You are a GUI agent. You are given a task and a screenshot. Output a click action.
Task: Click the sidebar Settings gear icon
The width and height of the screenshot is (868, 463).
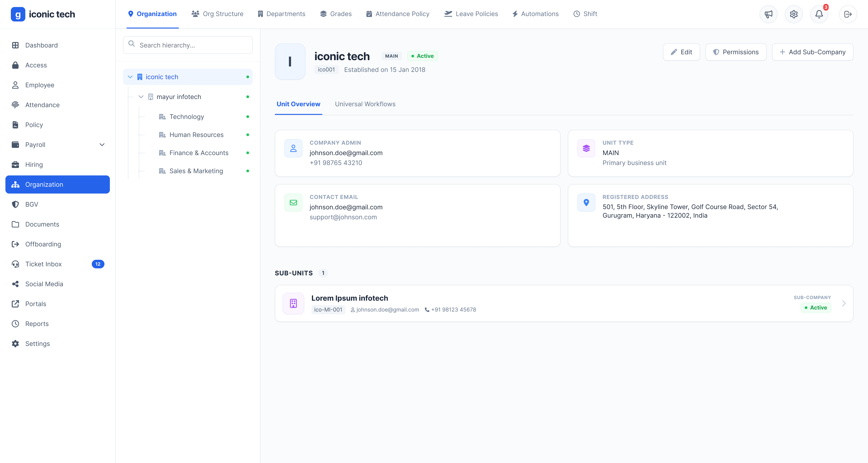coord(15,343)
